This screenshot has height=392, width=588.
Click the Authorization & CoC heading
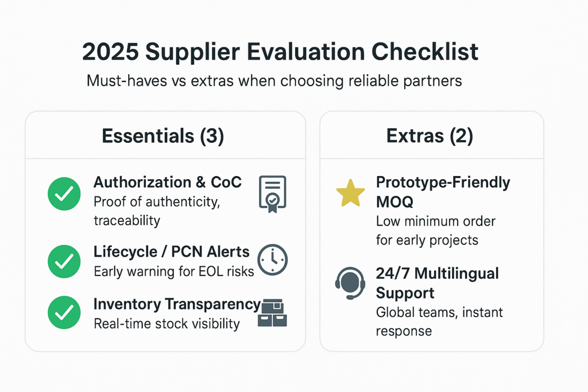(x=168, y=182)
